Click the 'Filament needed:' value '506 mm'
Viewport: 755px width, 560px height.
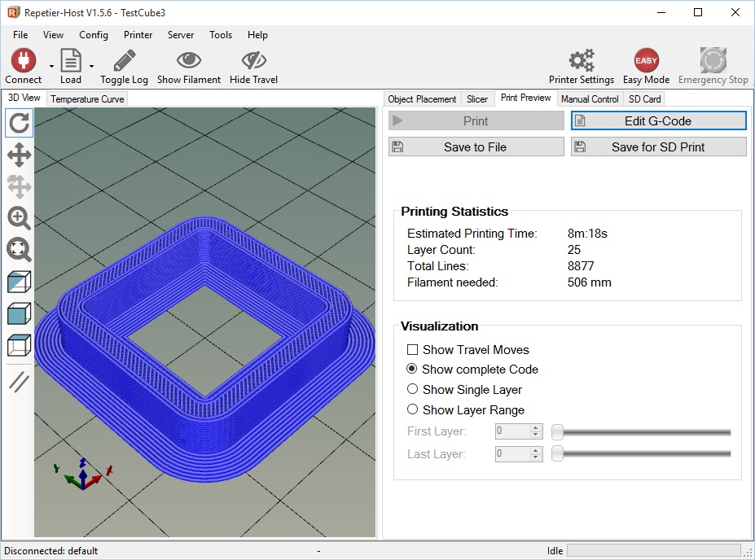[590, 282]
